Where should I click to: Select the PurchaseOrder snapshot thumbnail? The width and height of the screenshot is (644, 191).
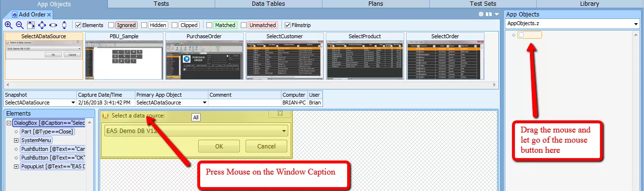(x=204, y=56)
